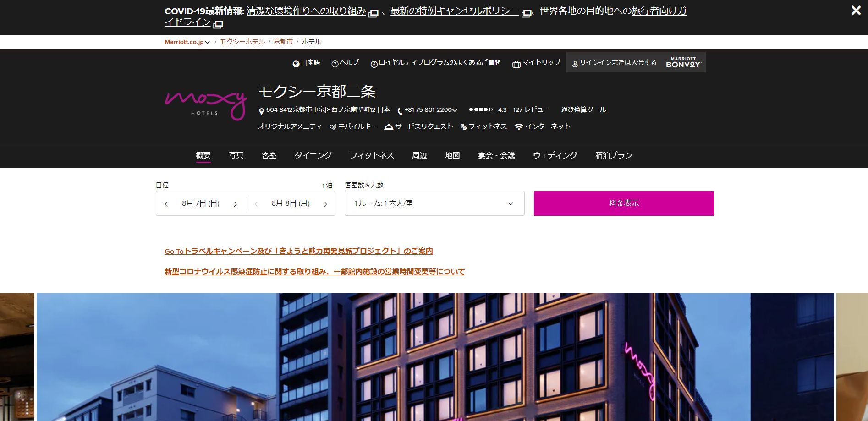Click the オリジナルアメニティ amenity text

tap(290, 126)
